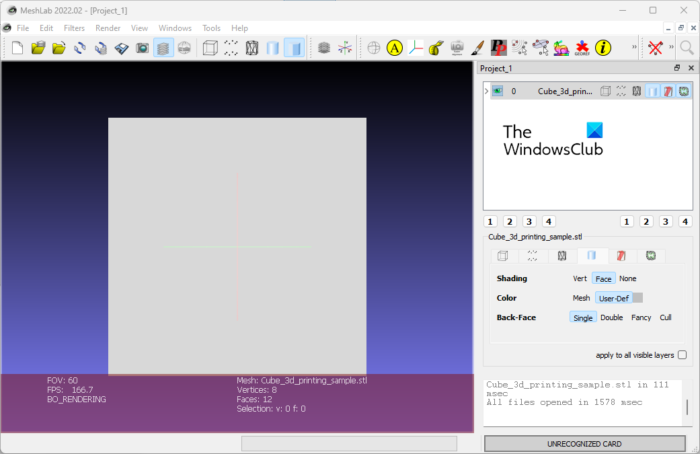Screen dimensions: 700x454
Task: Open the Filters menu
Action: (x=74, y=28)
